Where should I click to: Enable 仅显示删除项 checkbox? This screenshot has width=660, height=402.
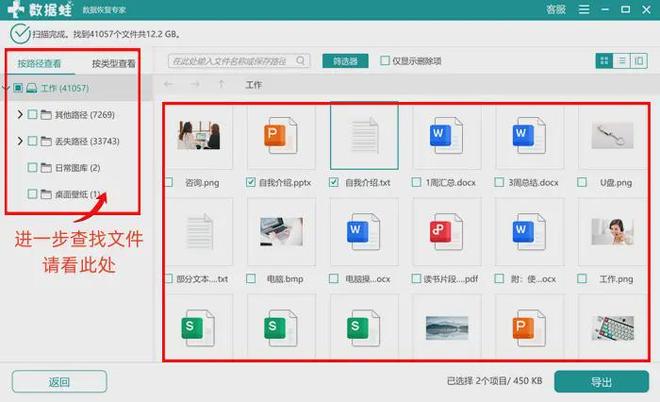click(x=385, y=61)
